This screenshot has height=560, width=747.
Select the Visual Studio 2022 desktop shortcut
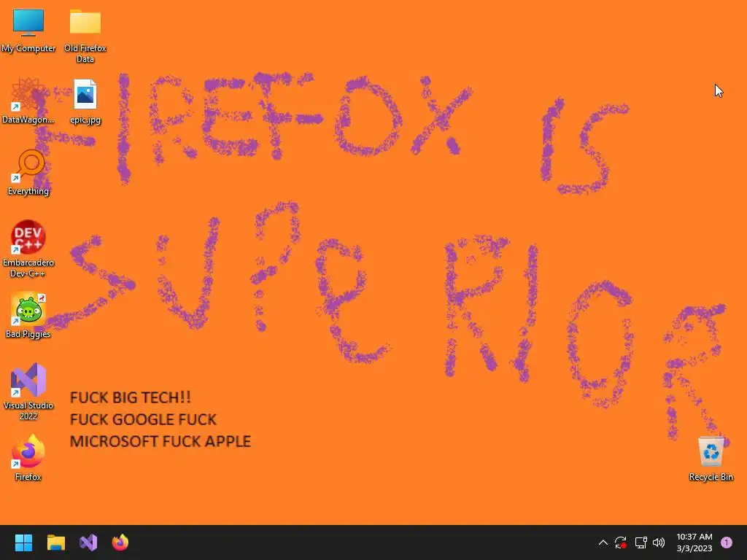[28, 392]
